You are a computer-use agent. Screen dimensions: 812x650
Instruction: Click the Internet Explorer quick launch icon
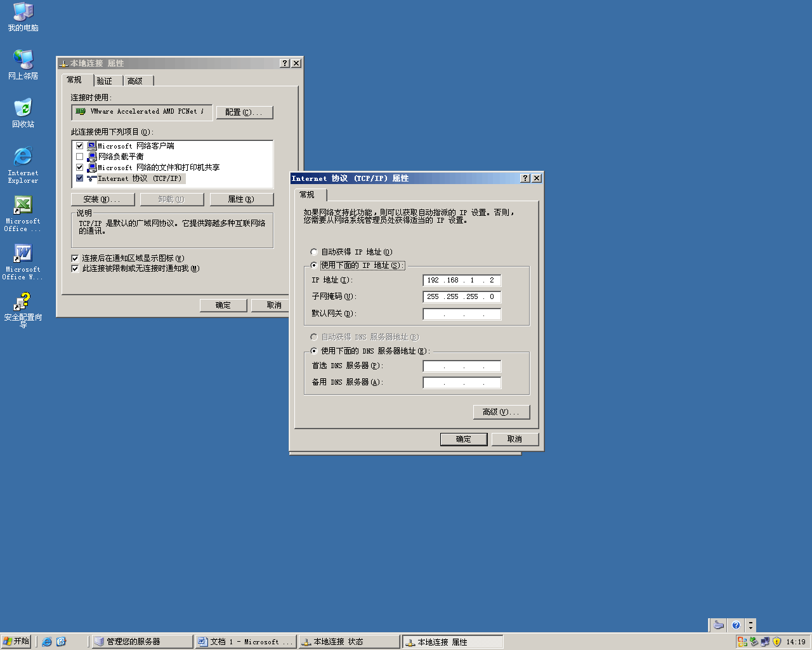(x=47, y=642)
